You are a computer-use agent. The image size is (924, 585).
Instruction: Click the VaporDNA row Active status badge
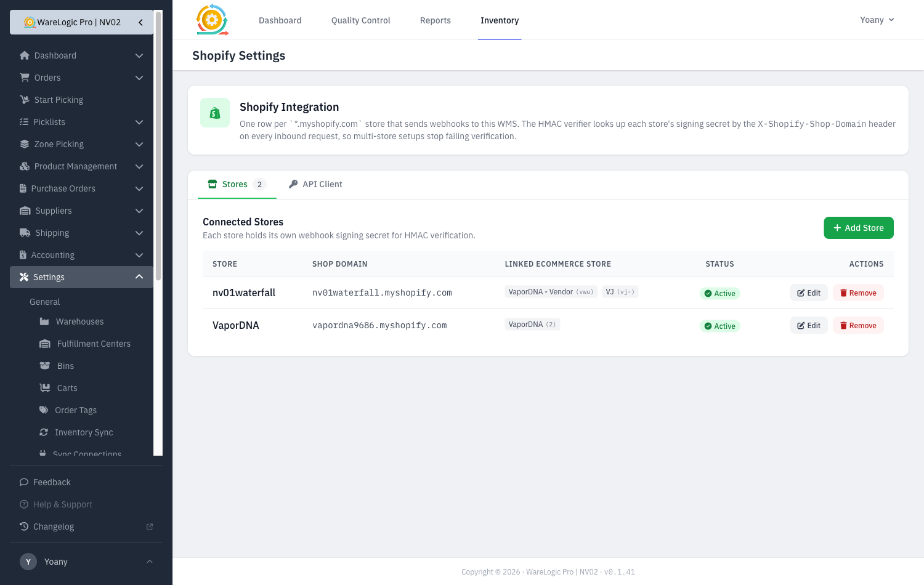719,326
